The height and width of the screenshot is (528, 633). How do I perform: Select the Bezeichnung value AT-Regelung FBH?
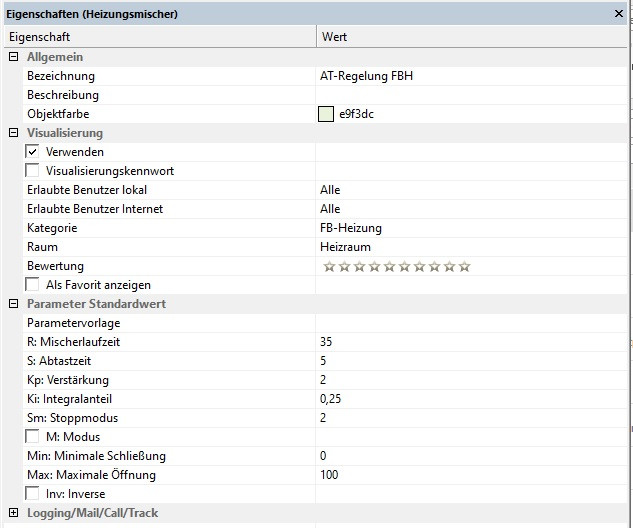[364, 76]
